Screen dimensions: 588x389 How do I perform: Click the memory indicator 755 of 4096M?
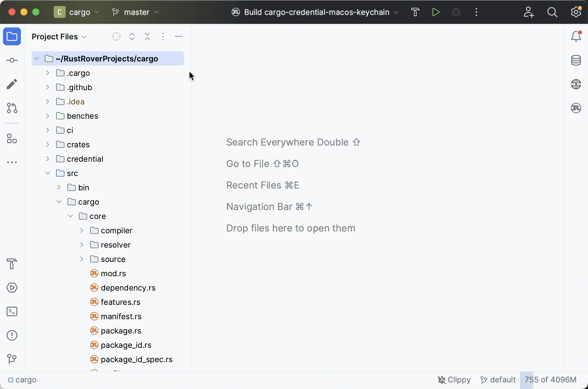(550, 380)
